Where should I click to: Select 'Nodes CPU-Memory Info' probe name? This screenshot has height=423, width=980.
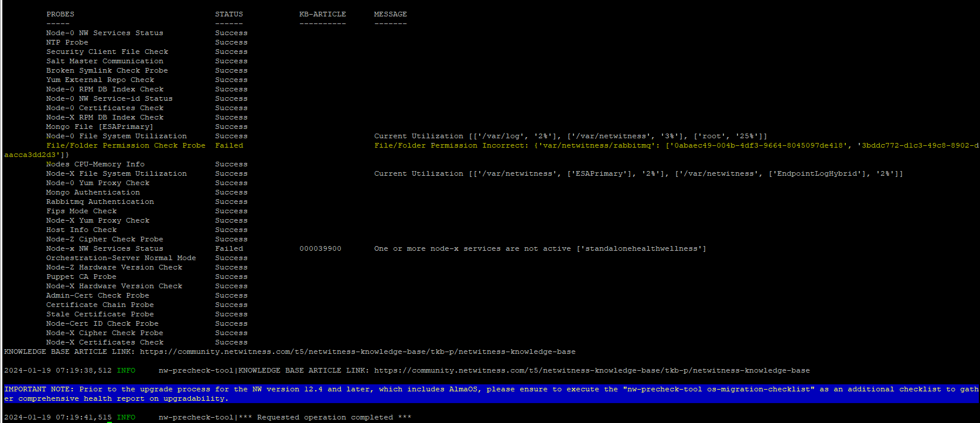95,164
